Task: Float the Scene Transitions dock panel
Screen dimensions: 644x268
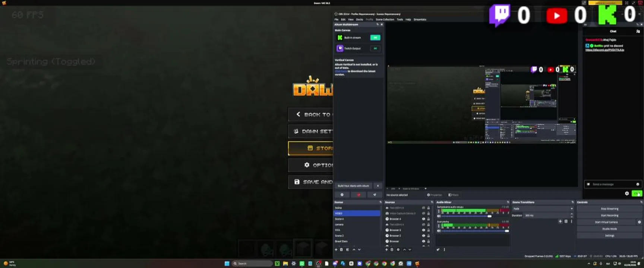Action: (x=572, y=202)
